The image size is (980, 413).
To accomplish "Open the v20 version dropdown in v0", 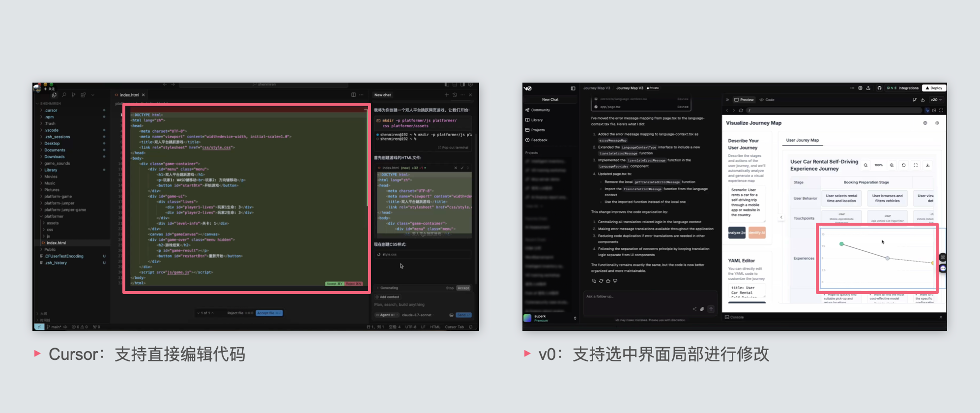I will pos(936,100).
